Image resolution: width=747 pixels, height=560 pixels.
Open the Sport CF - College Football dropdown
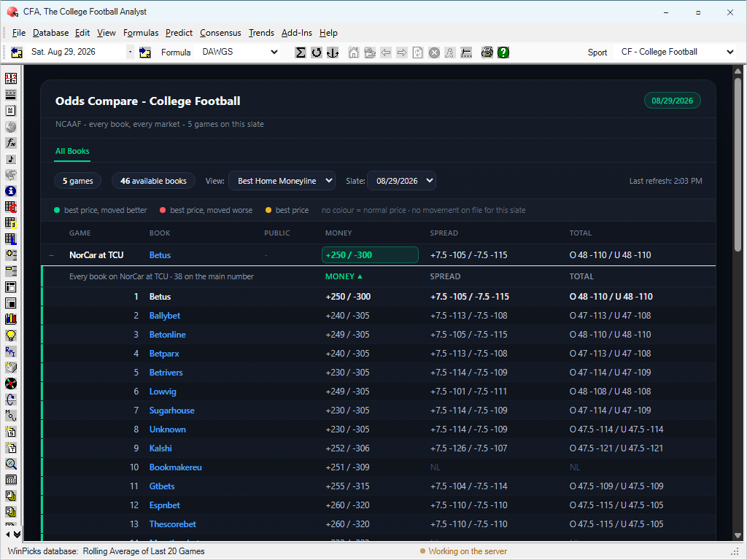click(729, 52)
